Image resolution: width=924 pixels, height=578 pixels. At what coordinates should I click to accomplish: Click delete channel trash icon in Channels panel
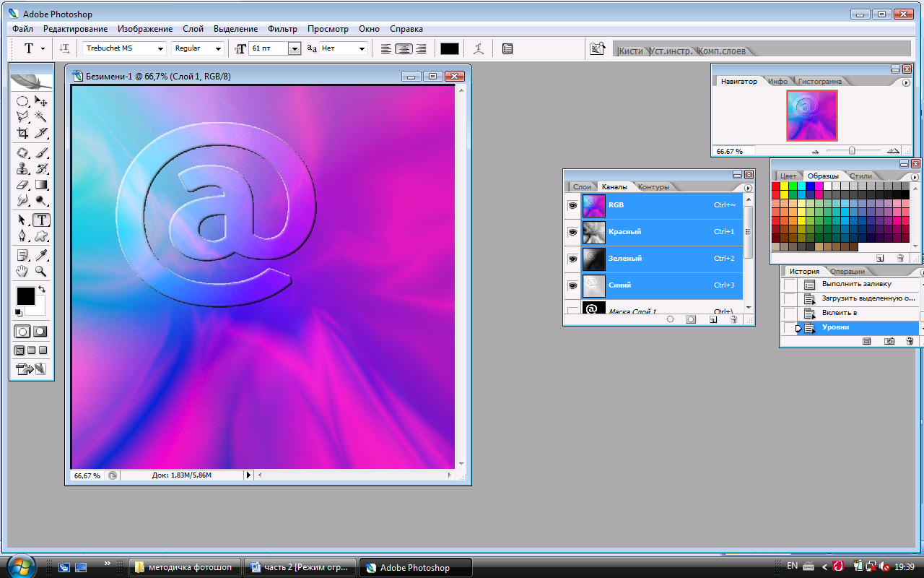(733, 319)
